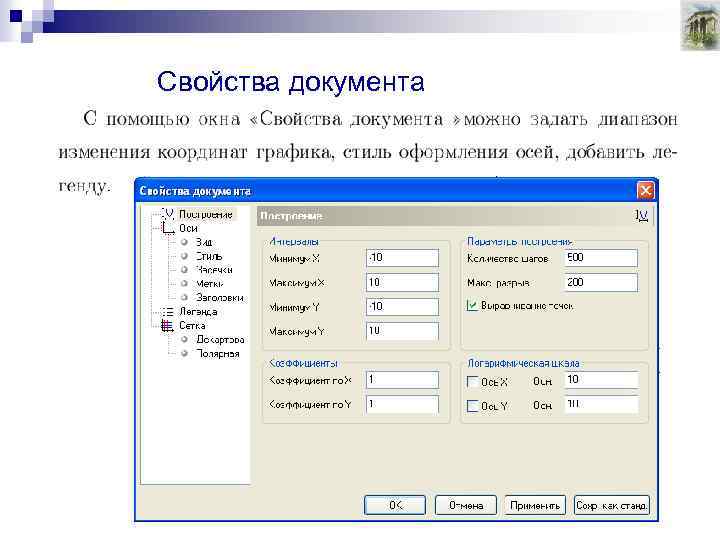
Task: Click the Отмена button
Action: coord(466,506)
